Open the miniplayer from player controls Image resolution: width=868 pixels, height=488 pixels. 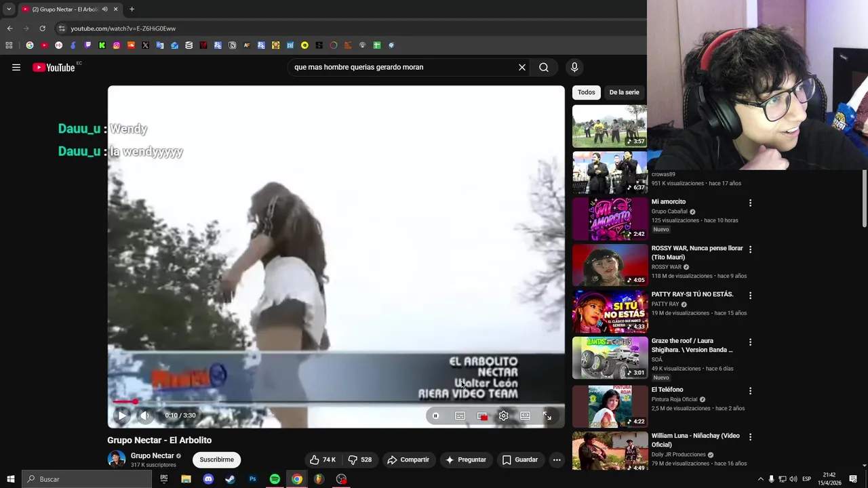482,415
